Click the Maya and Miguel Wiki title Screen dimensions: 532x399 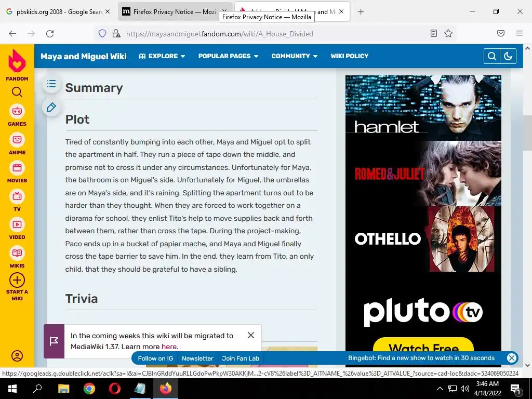(x=84, y=56)
